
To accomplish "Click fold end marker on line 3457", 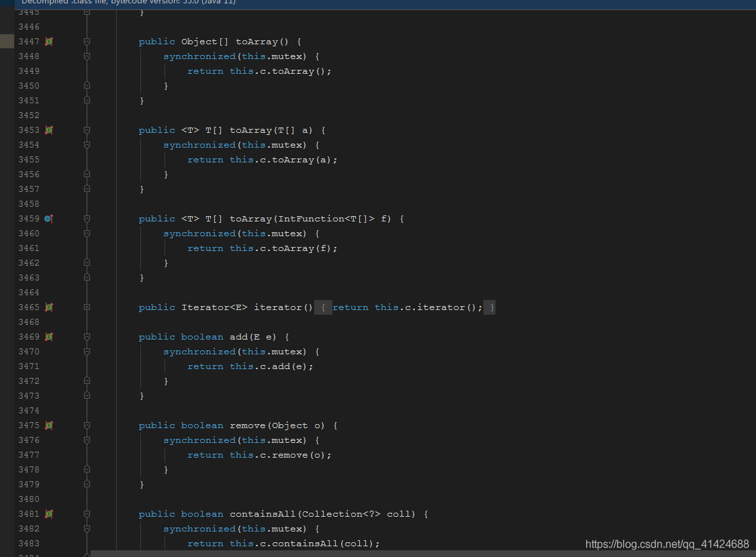I will click(87, 189).
